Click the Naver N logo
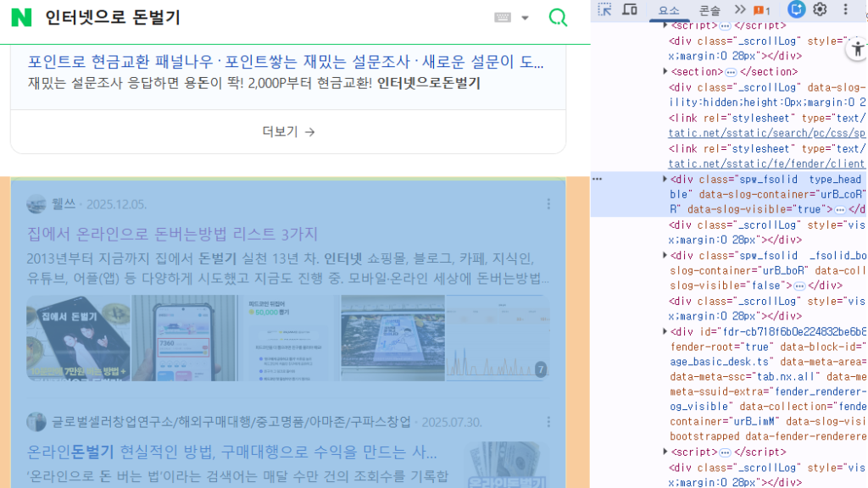Screen dimensions: 868x488 point(21,18)
